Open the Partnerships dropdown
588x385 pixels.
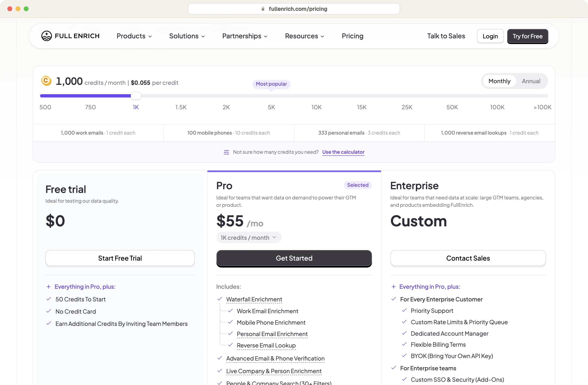click(x=245, y=36)
